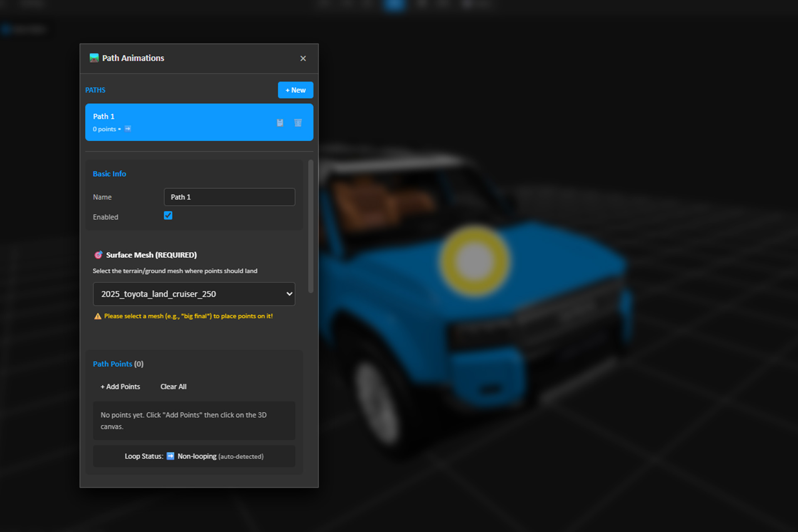Click the Basic Info section heading

tap(109, 174)
